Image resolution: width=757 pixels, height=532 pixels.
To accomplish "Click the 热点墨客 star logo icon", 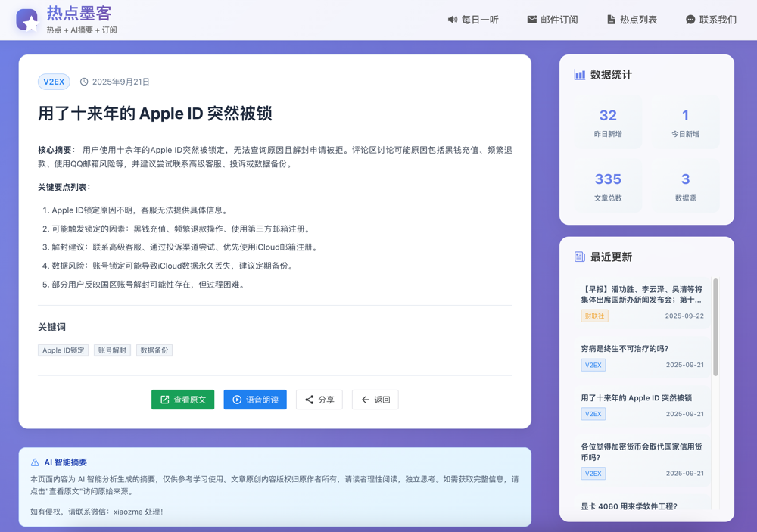I will pyautogui.click(x=27, y=20).
